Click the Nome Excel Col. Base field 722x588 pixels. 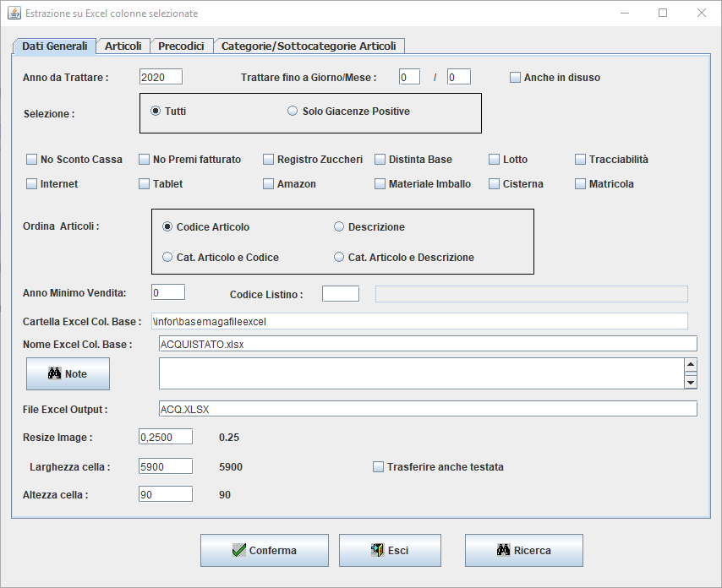(x=428, y=344)
